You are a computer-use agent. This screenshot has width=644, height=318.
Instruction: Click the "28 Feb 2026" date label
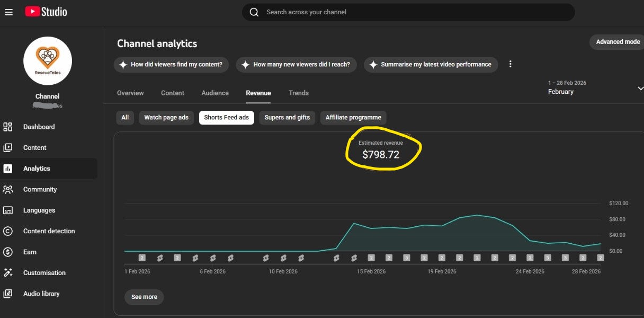click(x=586, y=271)
